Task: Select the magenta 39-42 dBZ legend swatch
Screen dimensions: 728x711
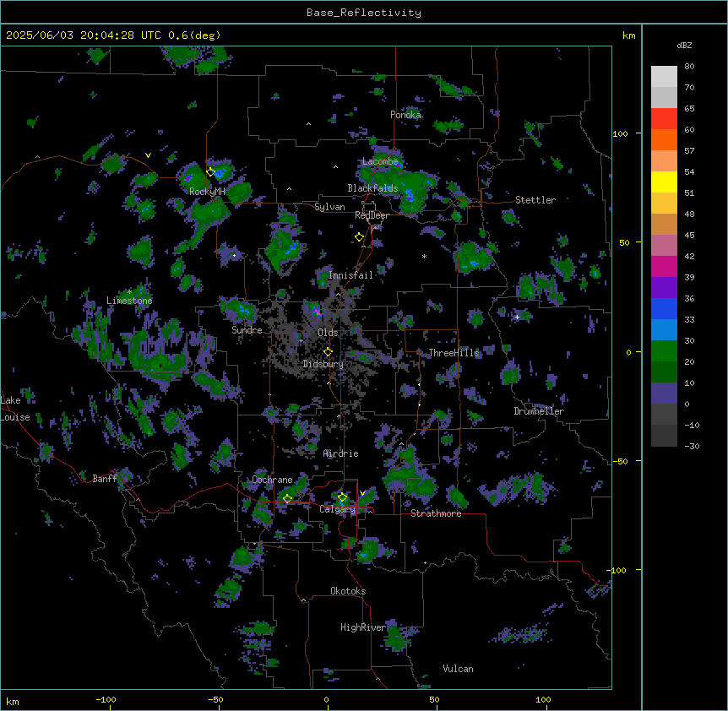Action: click(664, 266)
